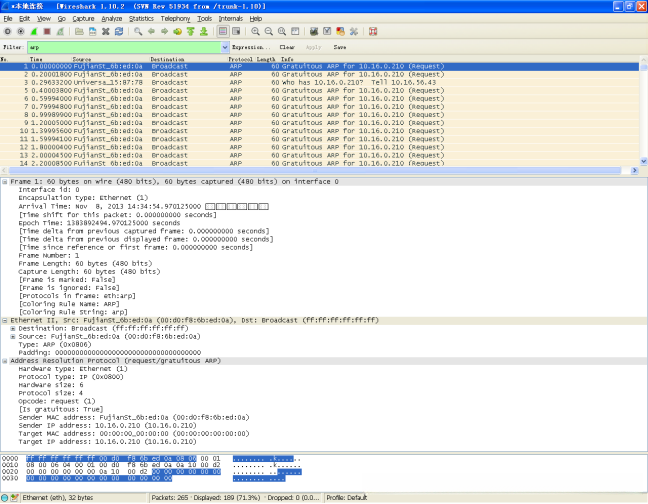Open the Analyze menu
The width and height of the screenshot is (648, 504).
click(x=112, y=18)
